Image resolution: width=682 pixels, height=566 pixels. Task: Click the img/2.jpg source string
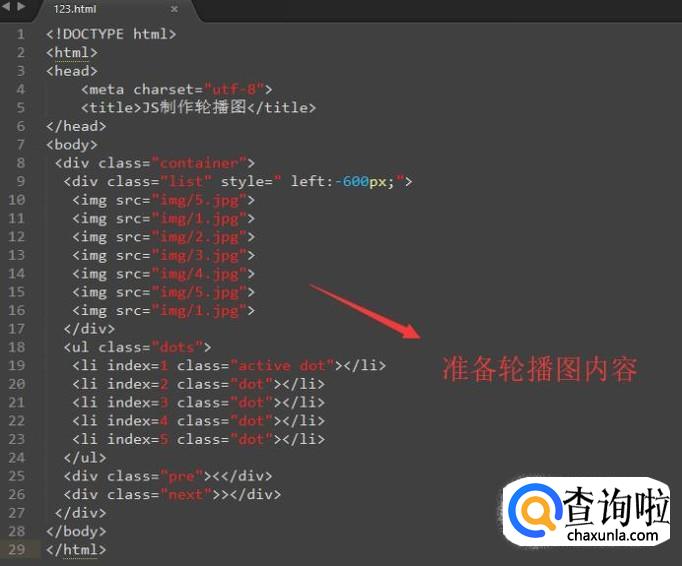pyautogui.click(x=199, y=237)
